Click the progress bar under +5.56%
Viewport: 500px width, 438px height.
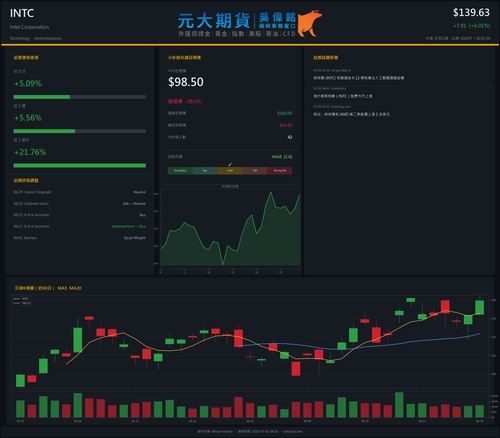pyautogui.click(x=80, y=131)
